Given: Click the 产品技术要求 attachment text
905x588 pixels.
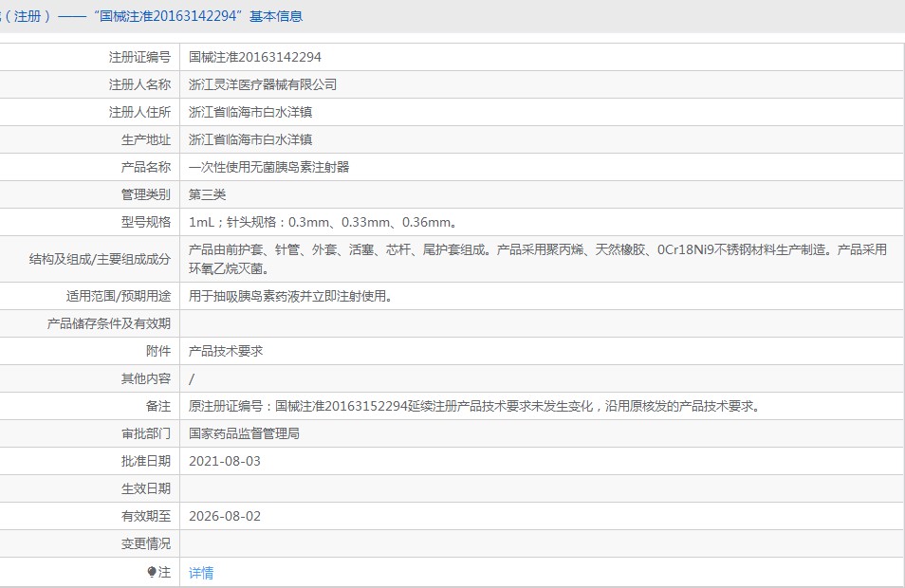Looking at the screenshot, I should [226, 351].
